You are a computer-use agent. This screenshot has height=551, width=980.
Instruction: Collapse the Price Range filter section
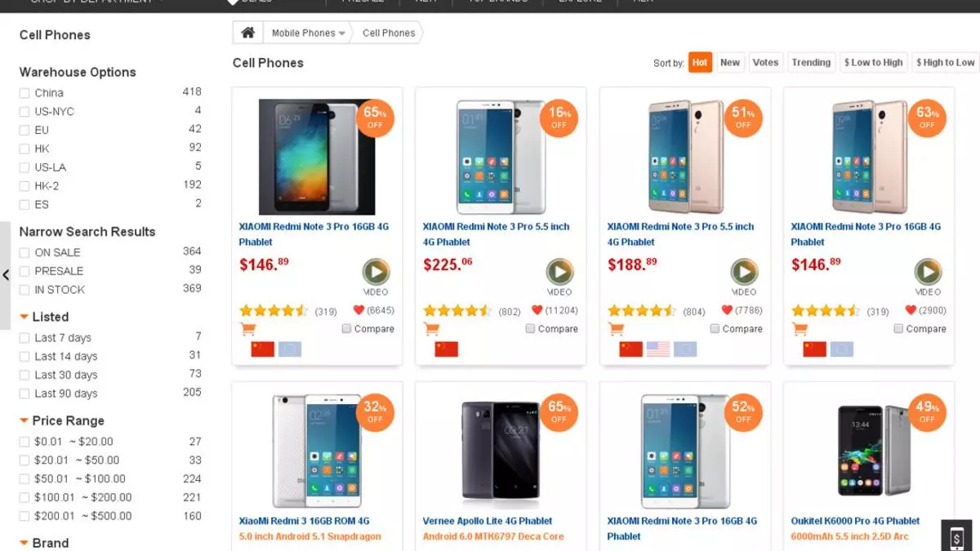click(24, 421)
